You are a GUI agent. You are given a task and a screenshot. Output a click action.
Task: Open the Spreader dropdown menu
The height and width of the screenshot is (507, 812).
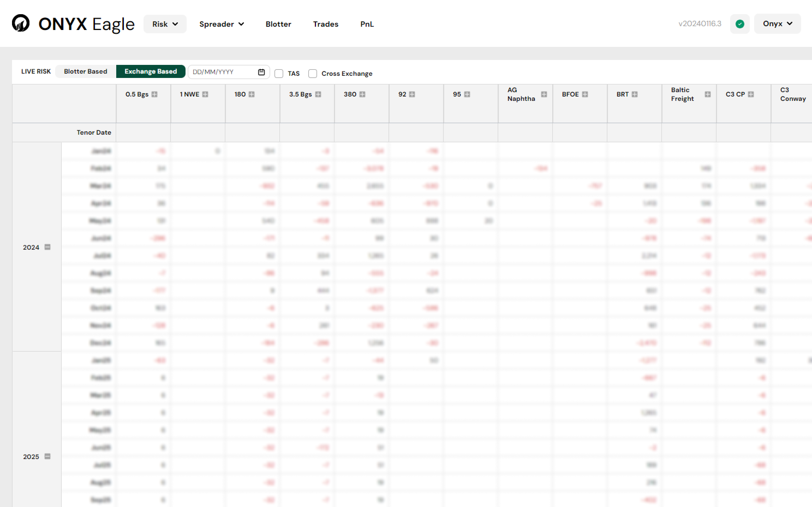coord(222,24)
